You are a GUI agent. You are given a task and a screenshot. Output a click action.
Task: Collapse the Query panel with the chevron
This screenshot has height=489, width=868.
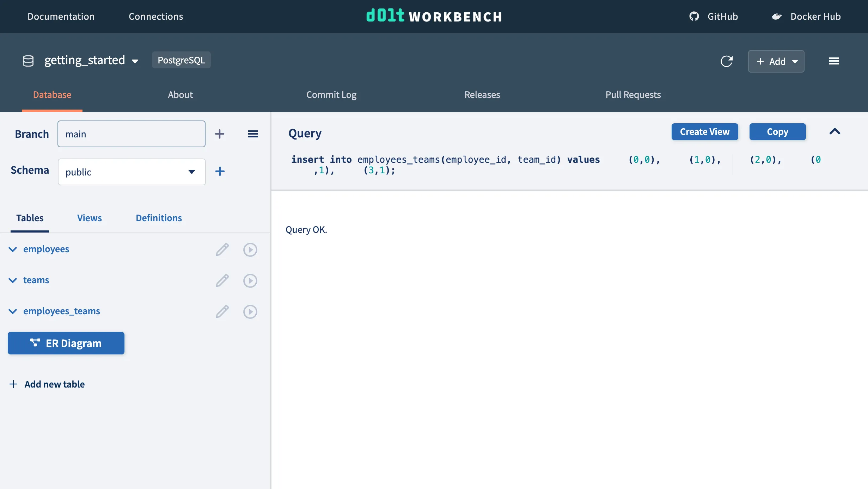835,132
